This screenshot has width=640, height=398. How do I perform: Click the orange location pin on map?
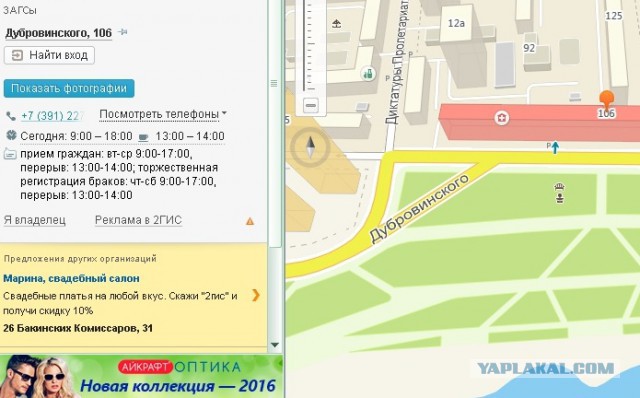pyautogui.click(x=607, y=100)
